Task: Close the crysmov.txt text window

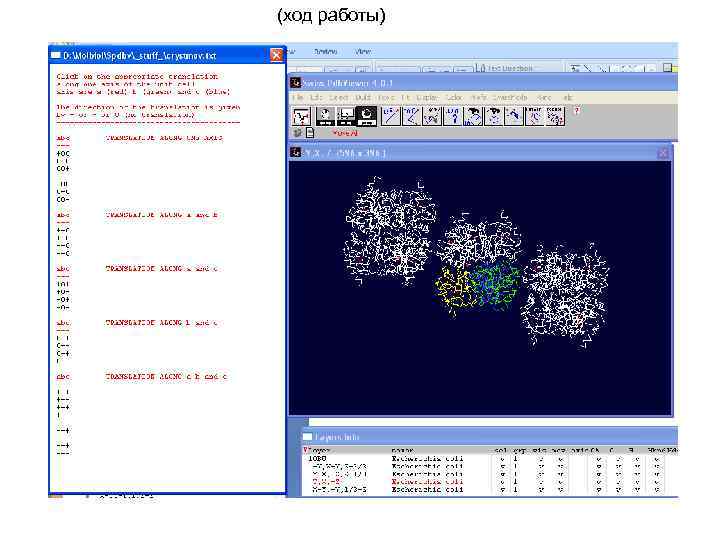Action: pos(276,55)
